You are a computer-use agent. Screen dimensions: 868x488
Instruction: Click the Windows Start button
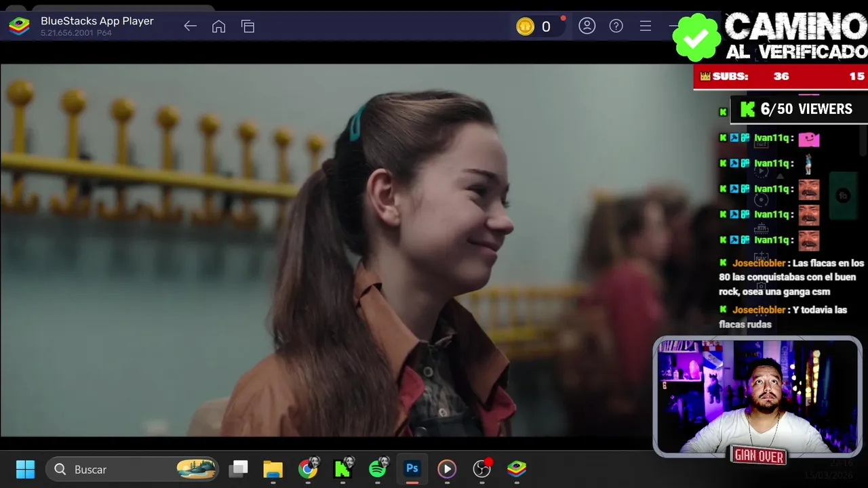(25, 469)
